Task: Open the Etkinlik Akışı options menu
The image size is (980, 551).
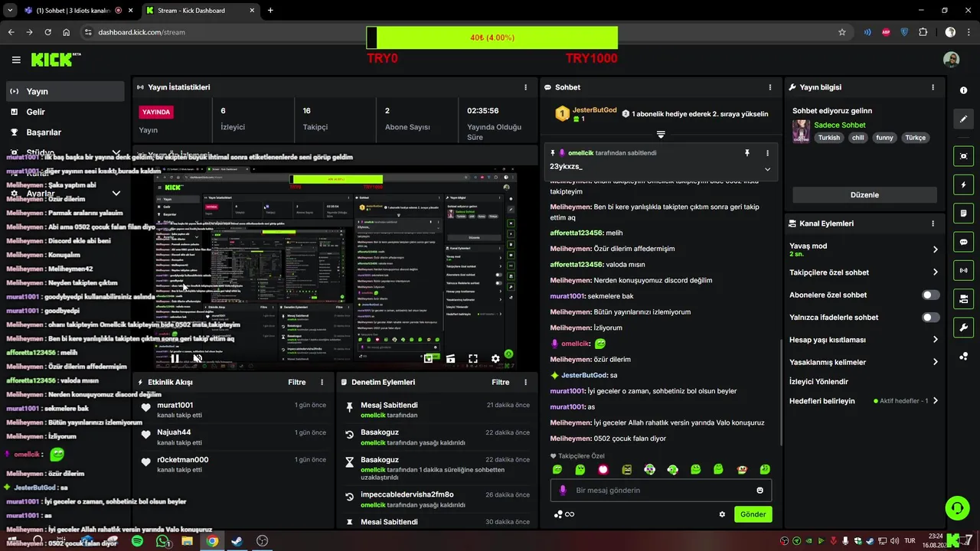Action: (x=322, y=382)
